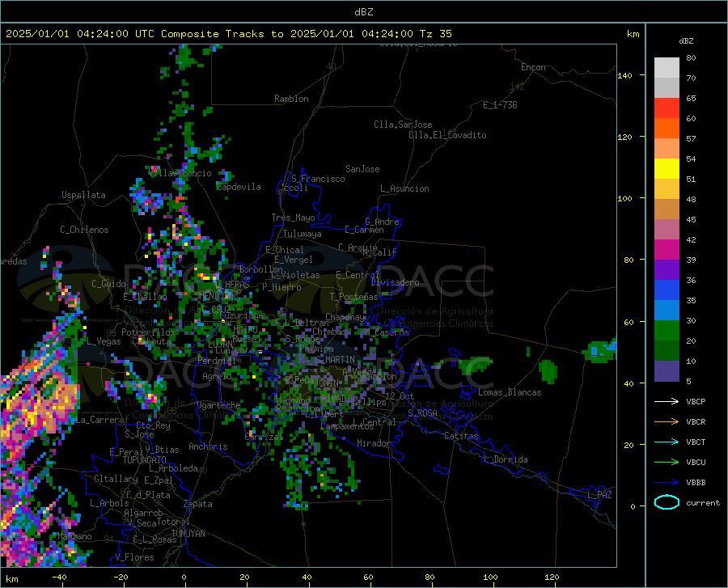Select the yellow 51 dBZ color swatch
Image resolution: width=728 pixels, height=588 pixels.
click(x=667, y=169)
